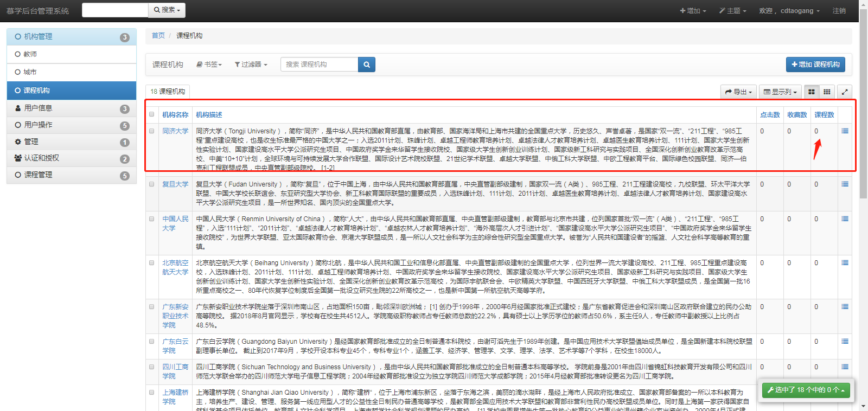Click 注销 to log out

(839, 11)
